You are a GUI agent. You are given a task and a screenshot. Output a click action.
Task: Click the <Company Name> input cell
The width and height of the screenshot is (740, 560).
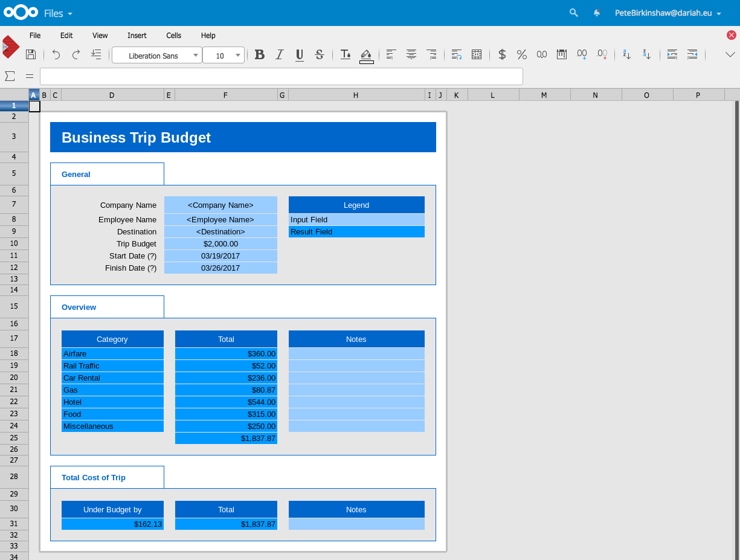coord(220,205)
